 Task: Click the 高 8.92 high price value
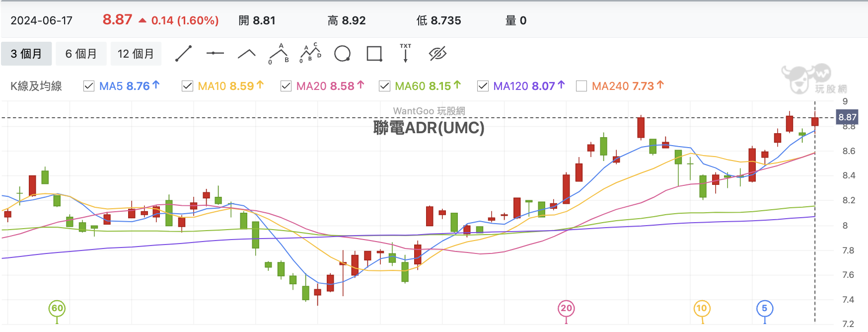(347, 20)
